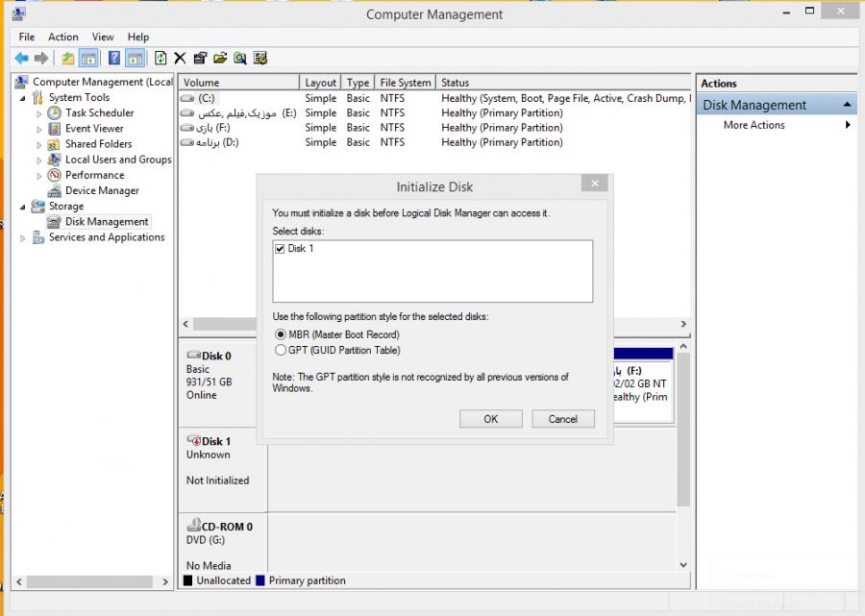Toggle Show/Hide Console Tree toolbar icon
Screen dimensions: 865x616
click(x=88, y=58)
